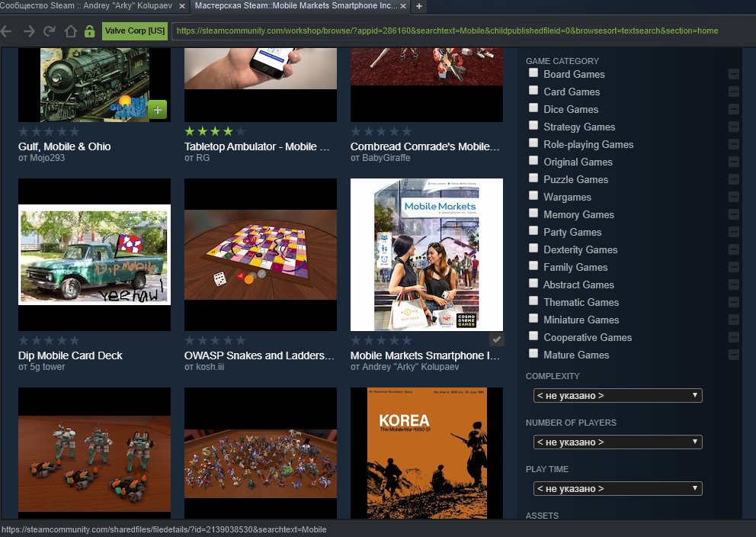Check the Wargames filter box
This screenshot has height=537, width=756.
click(x=533, y=195)
